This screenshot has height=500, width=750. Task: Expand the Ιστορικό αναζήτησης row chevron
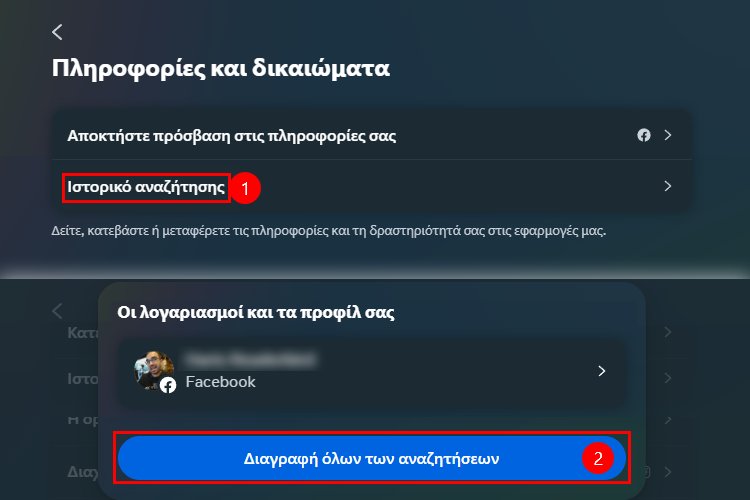pyautogui.click(x=668, y=186)
